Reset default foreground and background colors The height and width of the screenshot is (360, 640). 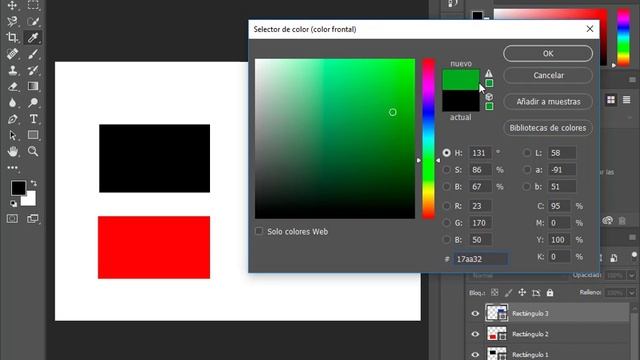coord(13,203)
